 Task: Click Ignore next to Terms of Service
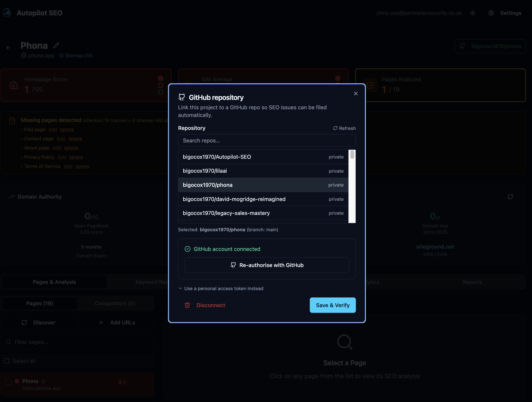[x=82, y=166]
